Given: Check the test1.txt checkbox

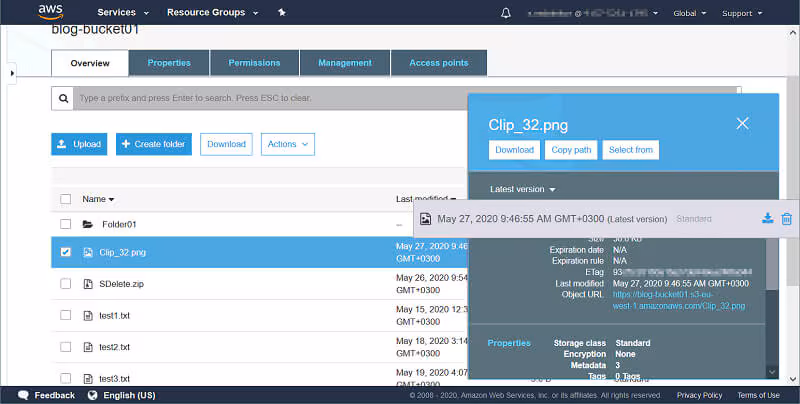Looking at the screenshot, I should pos(65,315).
